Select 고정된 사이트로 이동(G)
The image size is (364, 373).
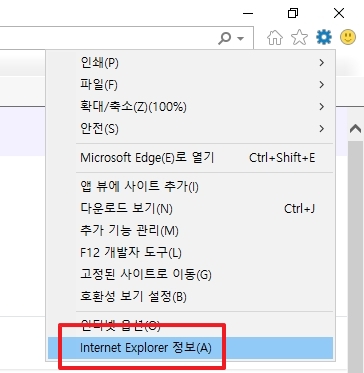click(190, 275)
